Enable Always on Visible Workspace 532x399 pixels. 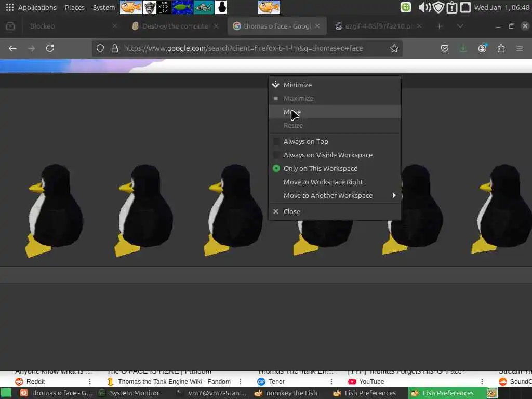click(x=276, y=155)
